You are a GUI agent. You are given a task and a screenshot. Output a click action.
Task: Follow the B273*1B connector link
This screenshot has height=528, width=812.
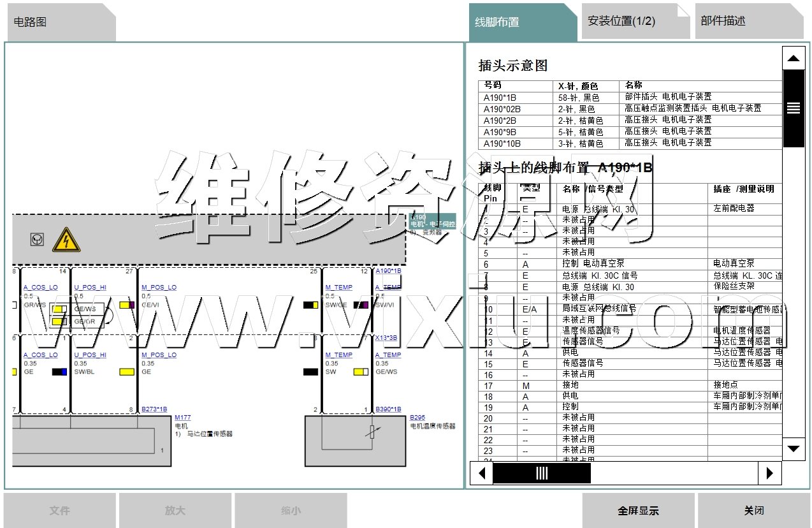(154, 409)
